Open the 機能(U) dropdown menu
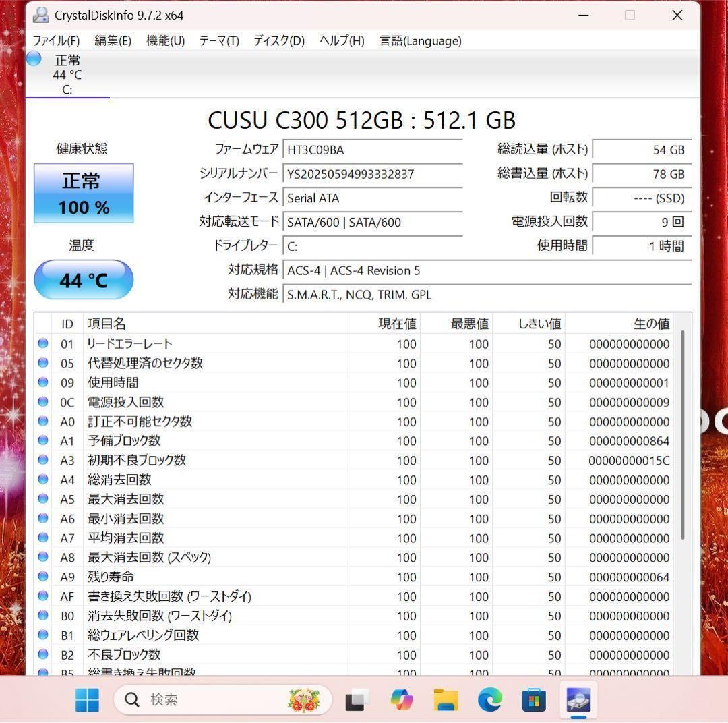The height and width of the screenshot is (723, 728). (x=164, y=40)
